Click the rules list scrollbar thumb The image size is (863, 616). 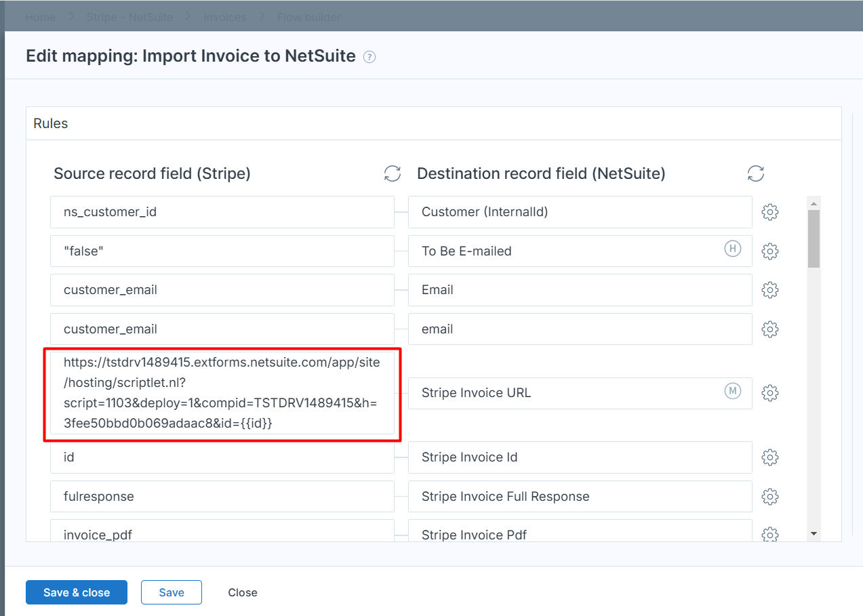coord(814,239)
